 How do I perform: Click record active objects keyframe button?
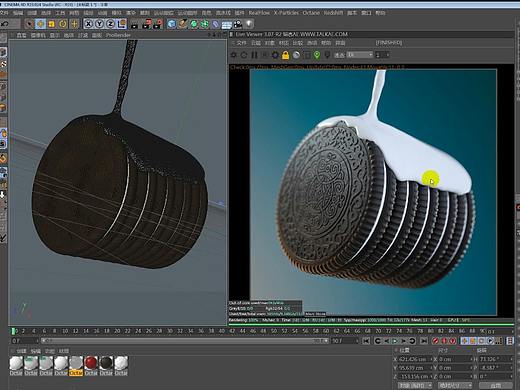click(435, 341)
